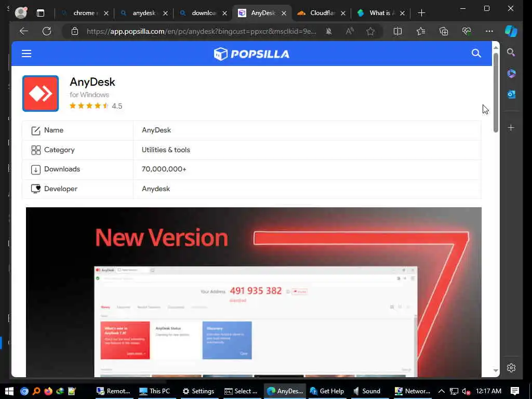Open the Windows Start menu
532x399 pixels.
(9, 391)
